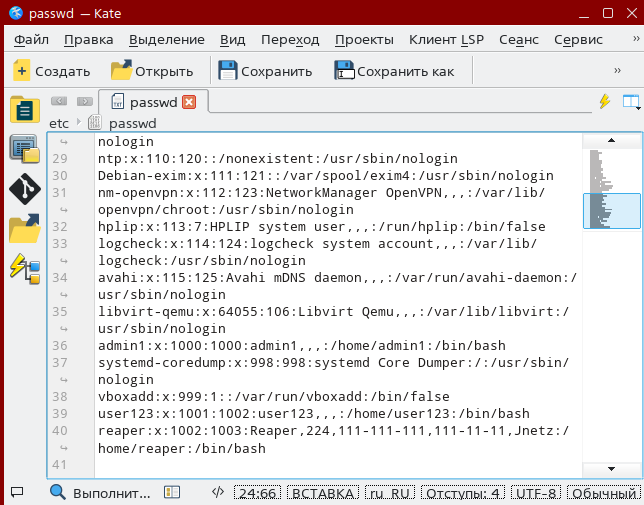Select the passwd document tab
This screenshot has width=644, height=505.
154,102
